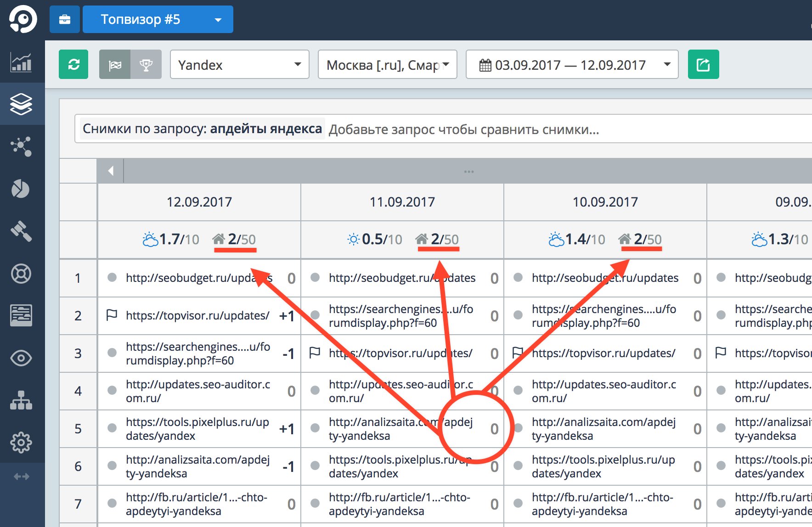
Task: Open searchengines link in row 3 of 12.09.2017
Action: (x=198, y=353)
